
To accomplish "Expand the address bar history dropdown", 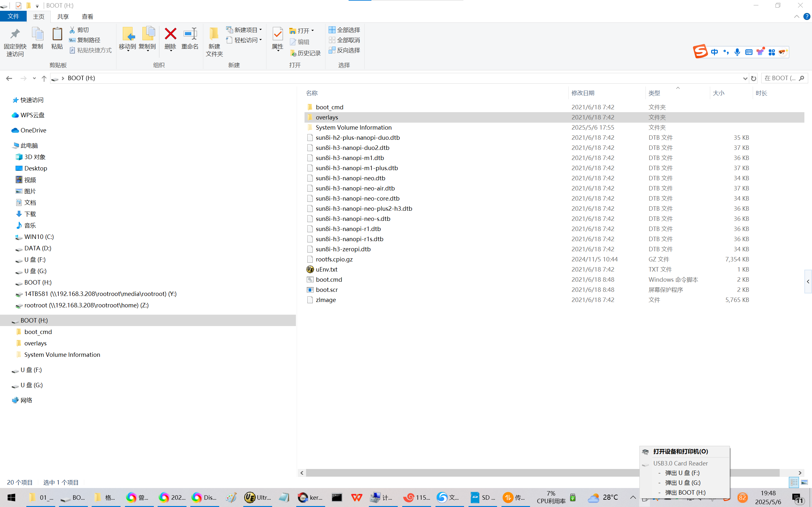I will coord(745,78).
